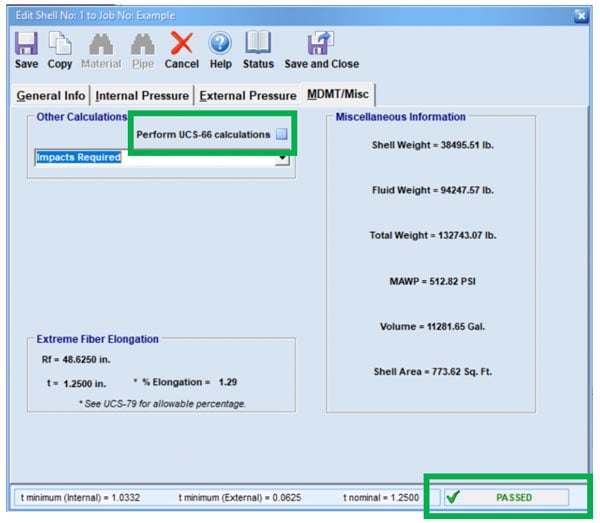This screenshot has height=523, width=600.
Task: Enable the Perform UCS-66 calculations checkbox
Action: point(282,134)
